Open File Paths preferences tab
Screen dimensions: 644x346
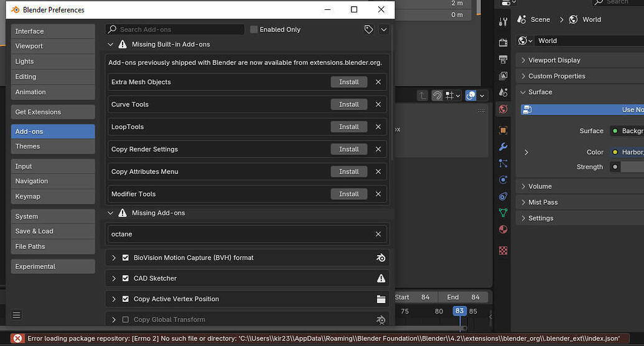tap(53, 246)
